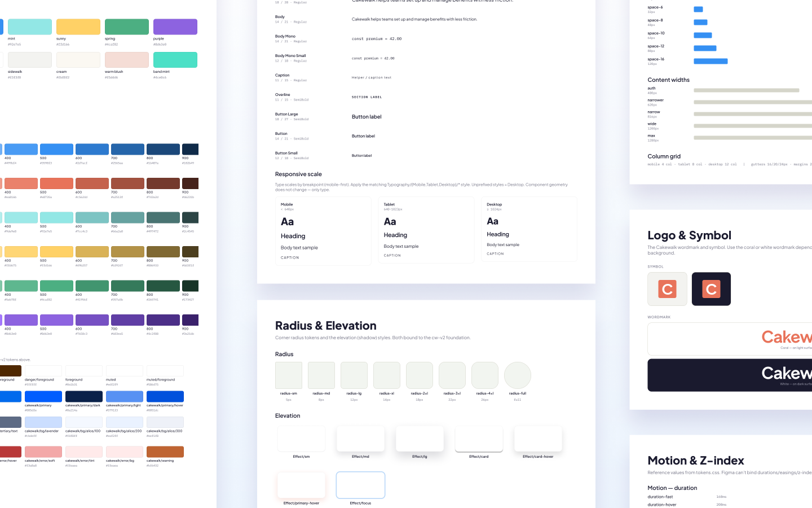The image size is (812, 508).
Task: Select the dark-background Cakewalk symbol
Action: tap(712, 289)
